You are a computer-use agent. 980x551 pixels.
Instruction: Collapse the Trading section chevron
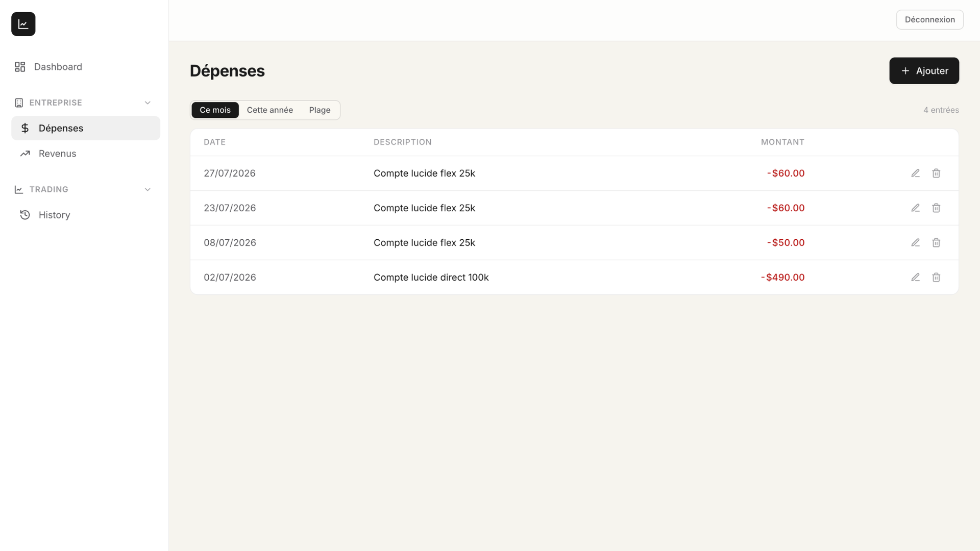pyautogui.click(x=148, y=189)
